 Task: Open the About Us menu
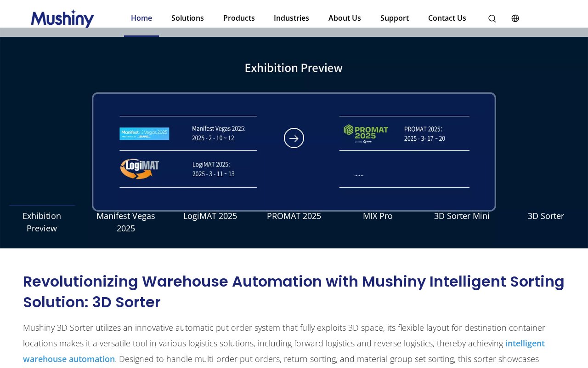pos(345,18)
